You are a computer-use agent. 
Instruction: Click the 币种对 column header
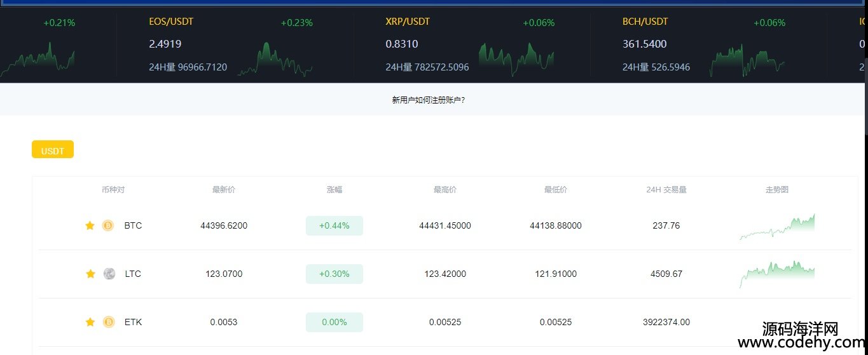113,189
